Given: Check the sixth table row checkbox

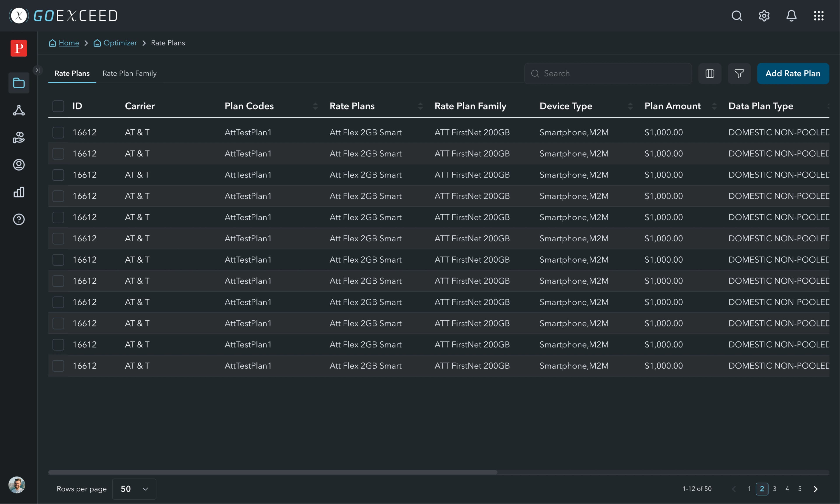Looking at the screenshot, I should [58, 238].
